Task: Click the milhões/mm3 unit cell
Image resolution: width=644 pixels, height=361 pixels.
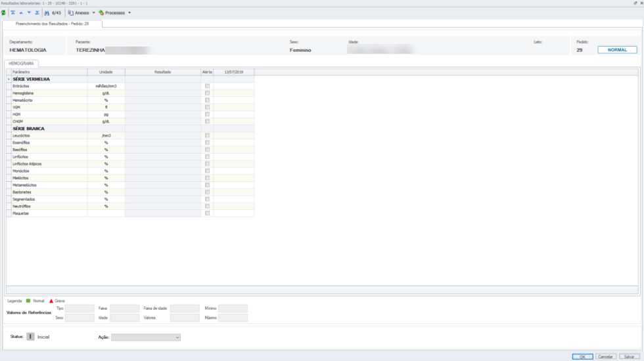Action: click(106, 86)
